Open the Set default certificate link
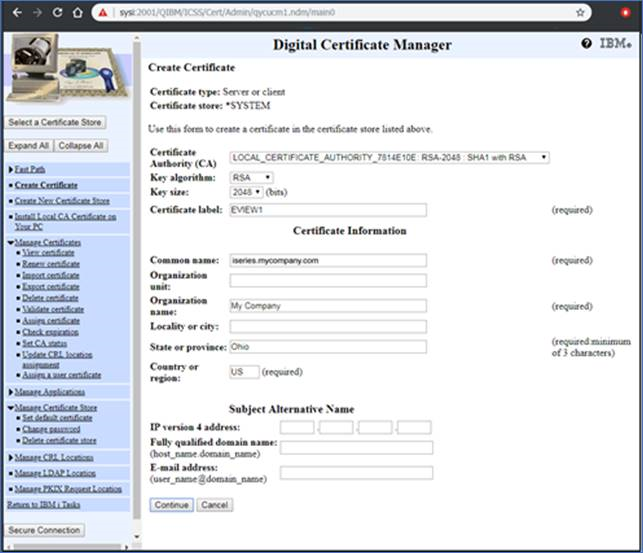 coord(57,418)
